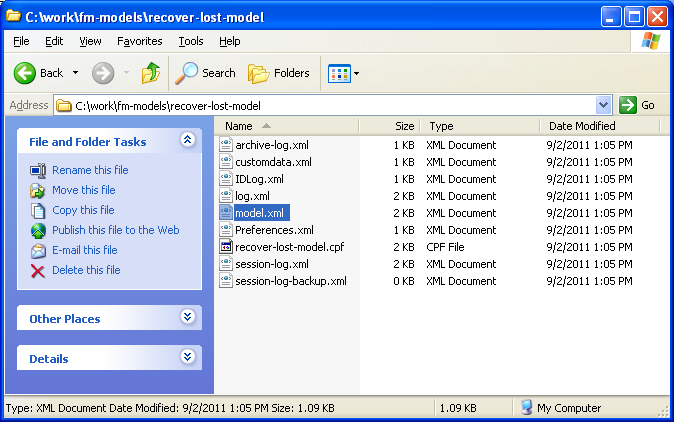Click the My Computer status bar icon

(x=527, y=407)
